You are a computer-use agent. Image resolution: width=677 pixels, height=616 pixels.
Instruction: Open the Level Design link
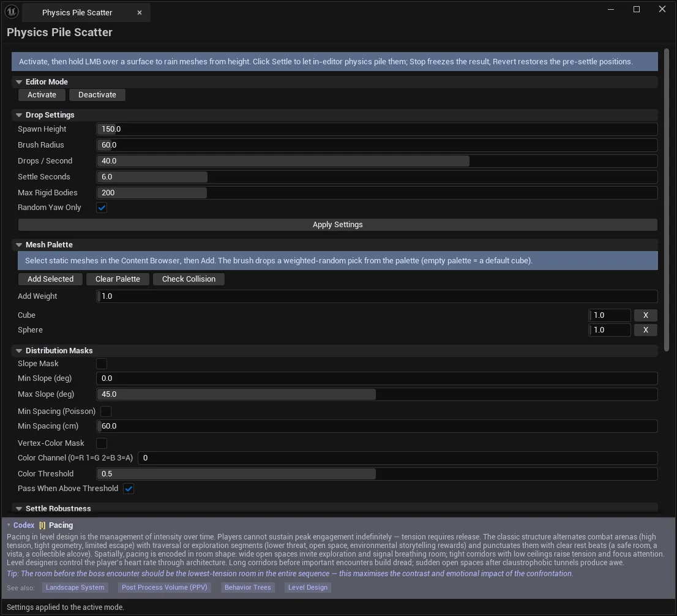coord(308,587)
